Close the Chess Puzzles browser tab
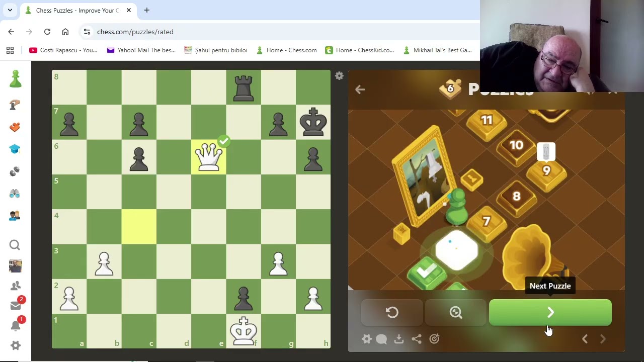 tap(129, 10)
